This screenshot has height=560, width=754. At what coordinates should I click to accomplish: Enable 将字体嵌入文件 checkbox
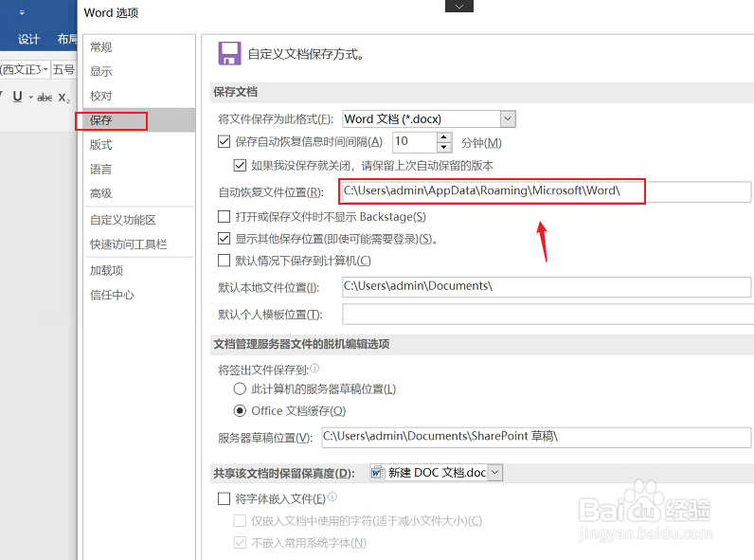click(224, 498)
